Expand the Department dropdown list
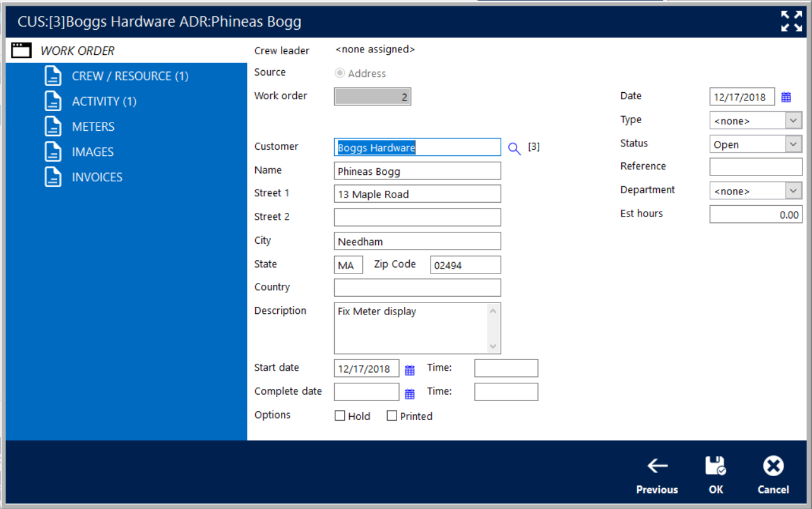The height and width of the screenshot is (509, 812). coord(793,191)
